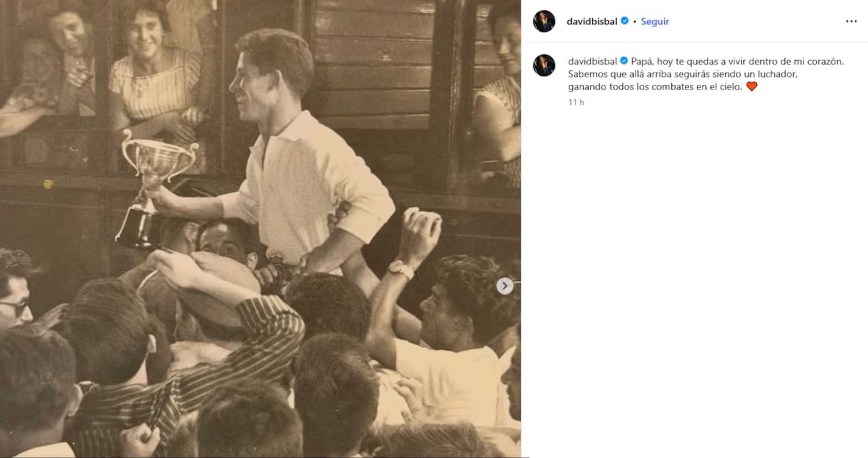This screenshot has height=458, width=868.
Task: Follow davidbisbal with the Seguir button
Action: pos(655,22)
